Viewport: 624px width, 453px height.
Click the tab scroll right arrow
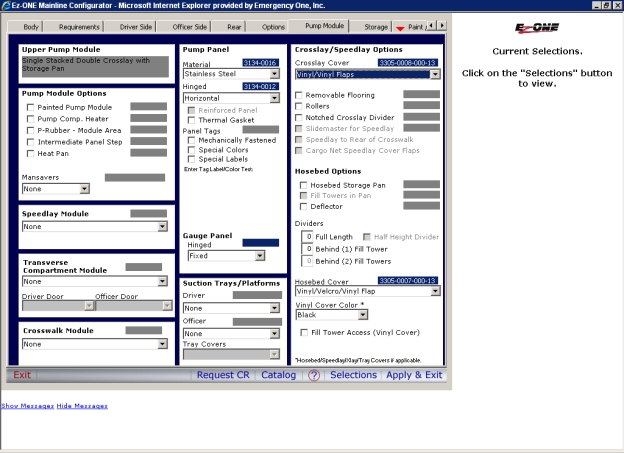442,25
